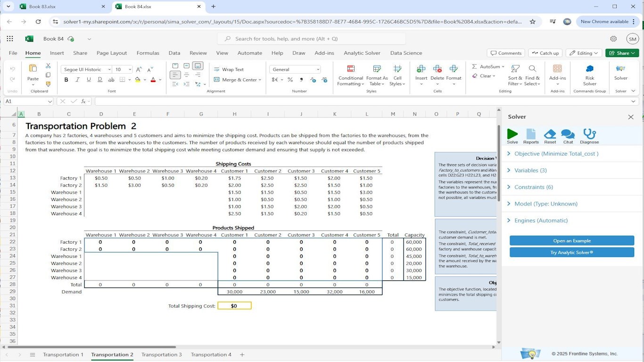Click the Cut scissors icon

coord(48,66)
